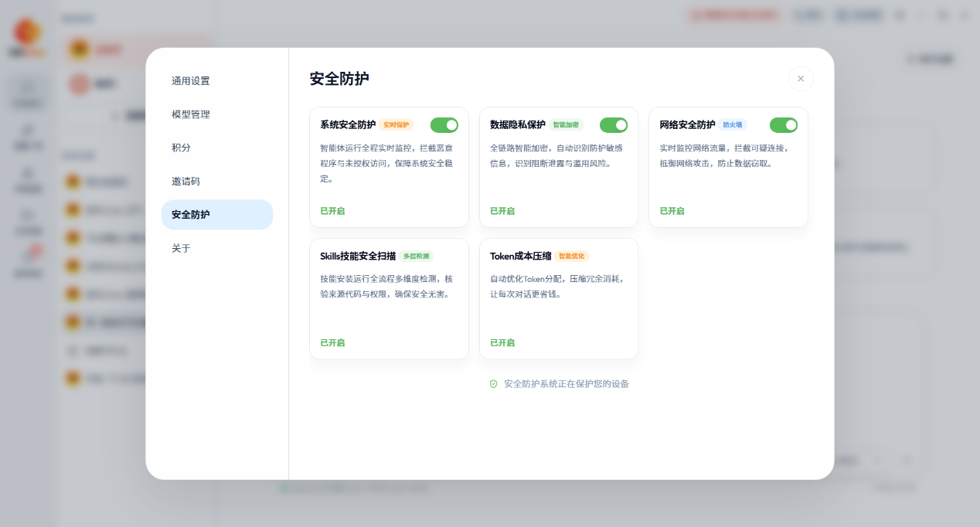The width and height of the screenshot is (980, 527).
Task: Click the 实时保护 badge
Action: [396, 125]
